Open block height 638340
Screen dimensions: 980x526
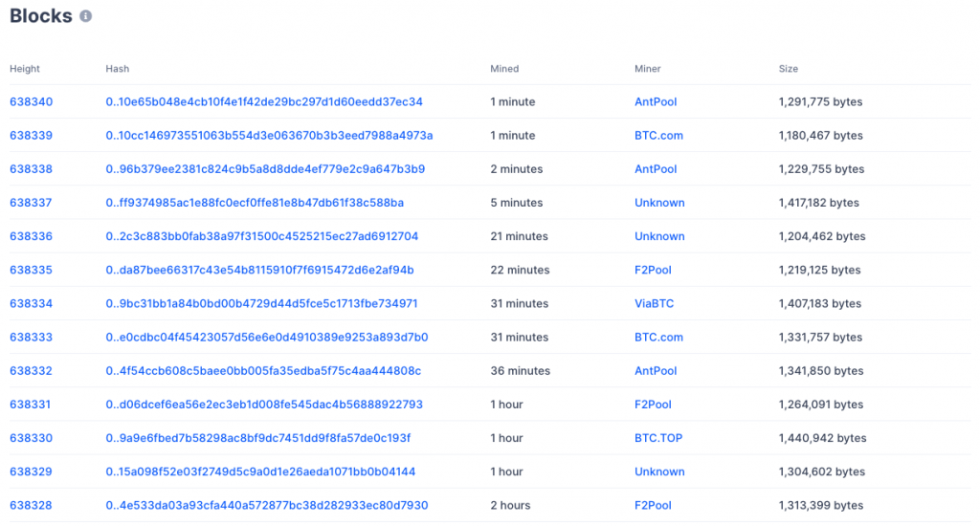pos(32,101)
